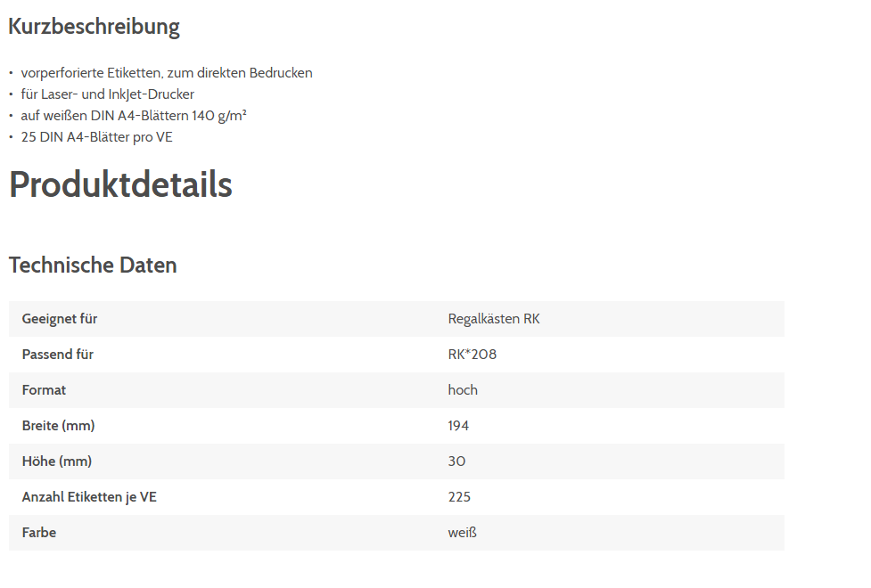This screenshot has width=871, height=588.
Task: Click the colour value 'weiß'
Action: 463,533
